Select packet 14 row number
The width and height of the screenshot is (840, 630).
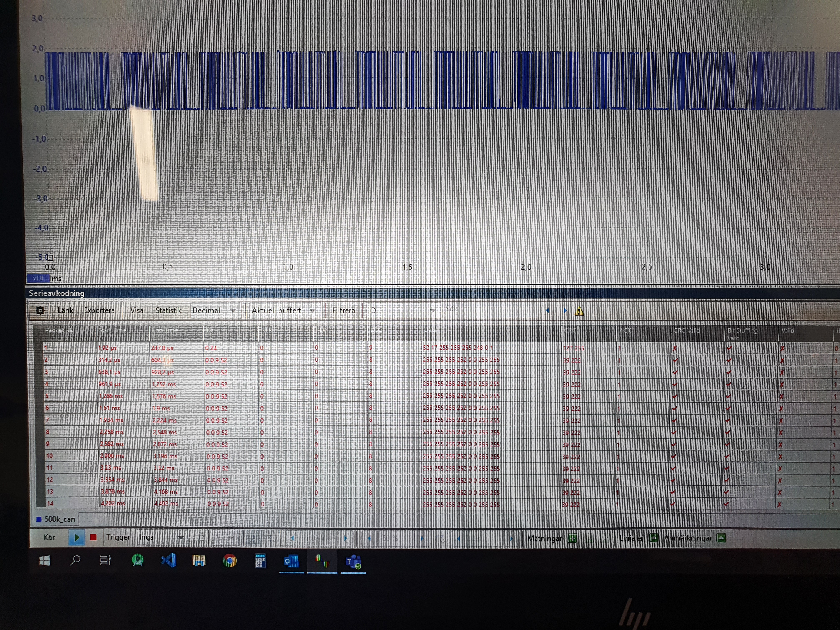pyautogui.click(x=50, y=503)
